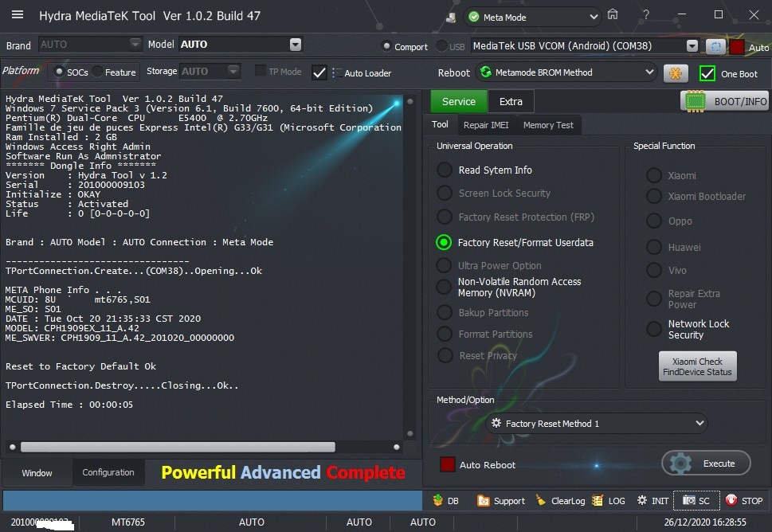The height and width of the screenshot is (532, 772).
Task: Select Factory Reset Protection (FRP) option
Action: point(444,217)
